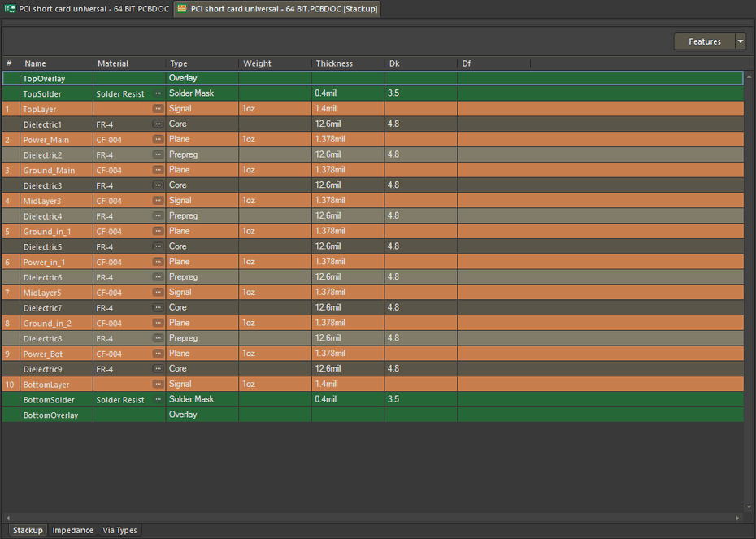
Task: Open material picker for Dielectric6 row
Action: point(159,277)
